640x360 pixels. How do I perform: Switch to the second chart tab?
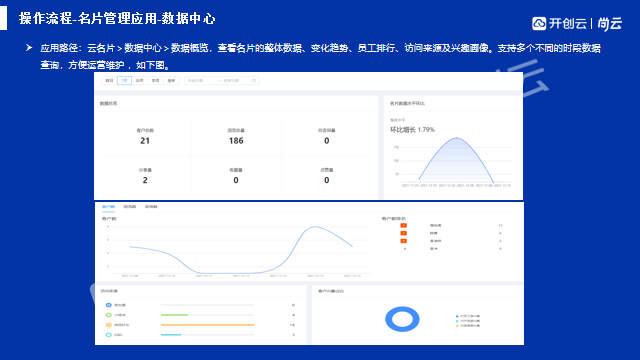tap(130, 207)
